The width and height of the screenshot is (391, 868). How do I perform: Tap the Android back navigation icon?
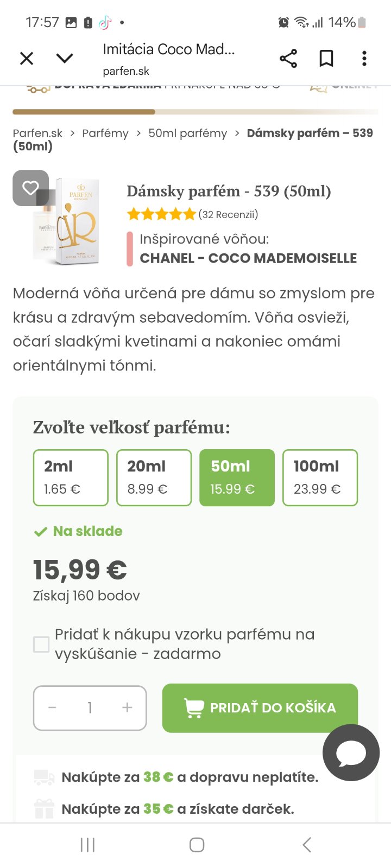pos(307,845)
